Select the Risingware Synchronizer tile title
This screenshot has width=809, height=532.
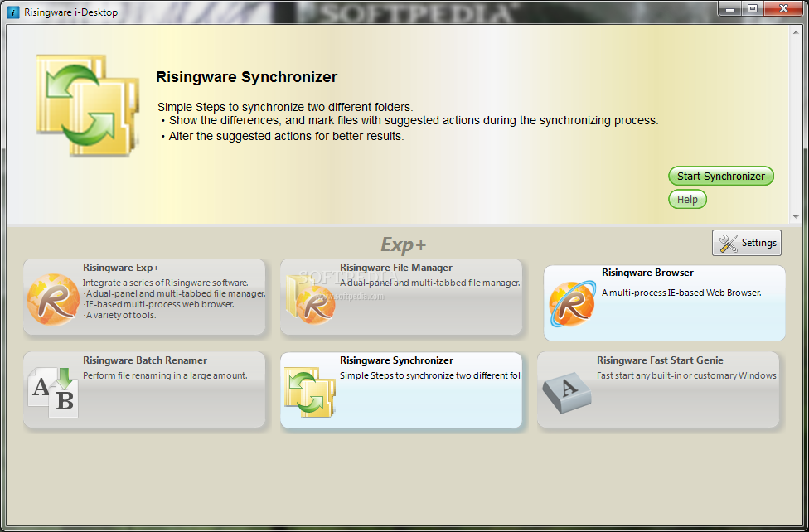(396, 360)
